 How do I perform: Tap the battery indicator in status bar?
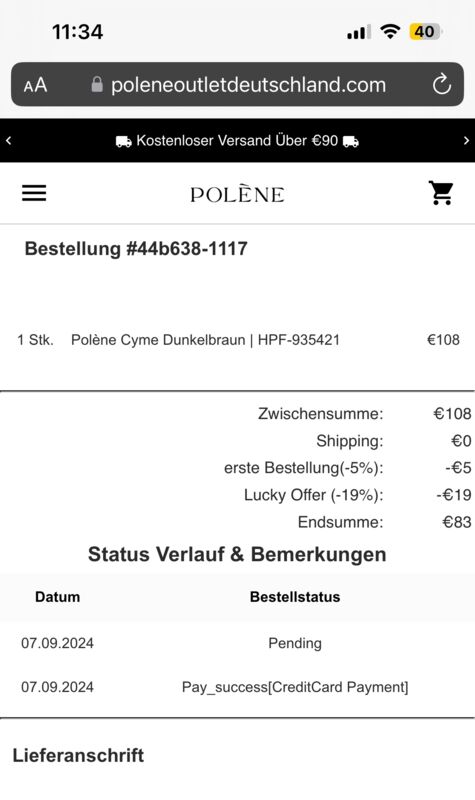tap(425, 32)
